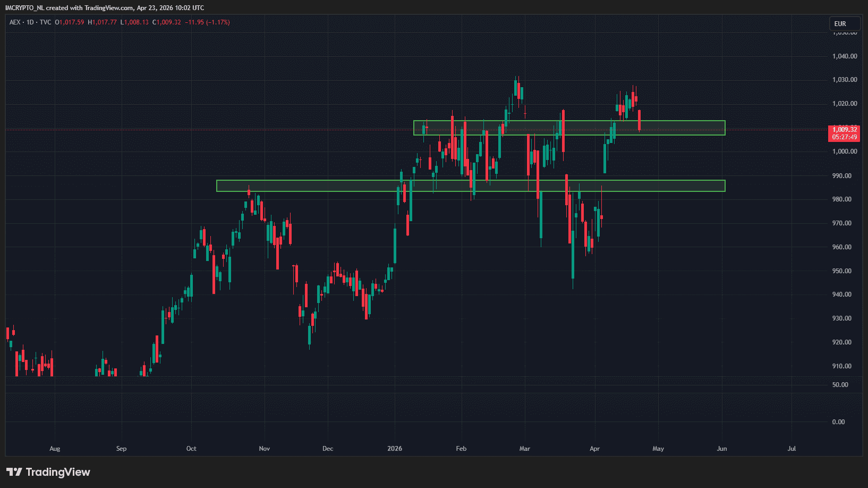Click the 05:27:49 bar countdown timer

point(844,137)
